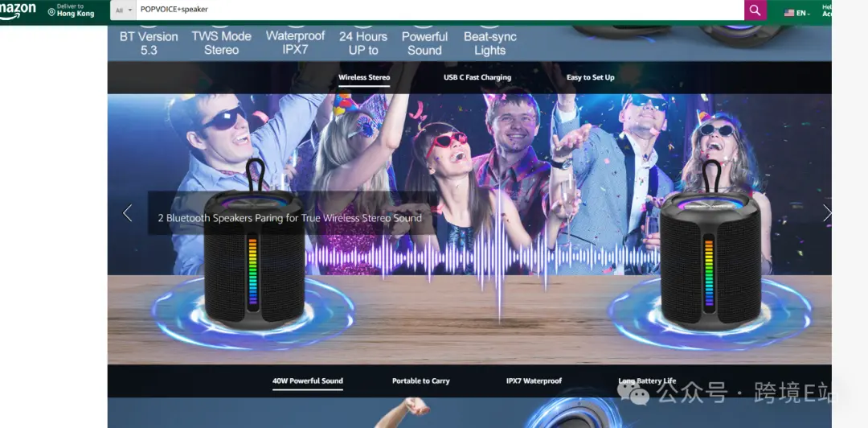Open the All search category dropdown
The width and height of the screenshot is (868, 428).
coord(124,10)
